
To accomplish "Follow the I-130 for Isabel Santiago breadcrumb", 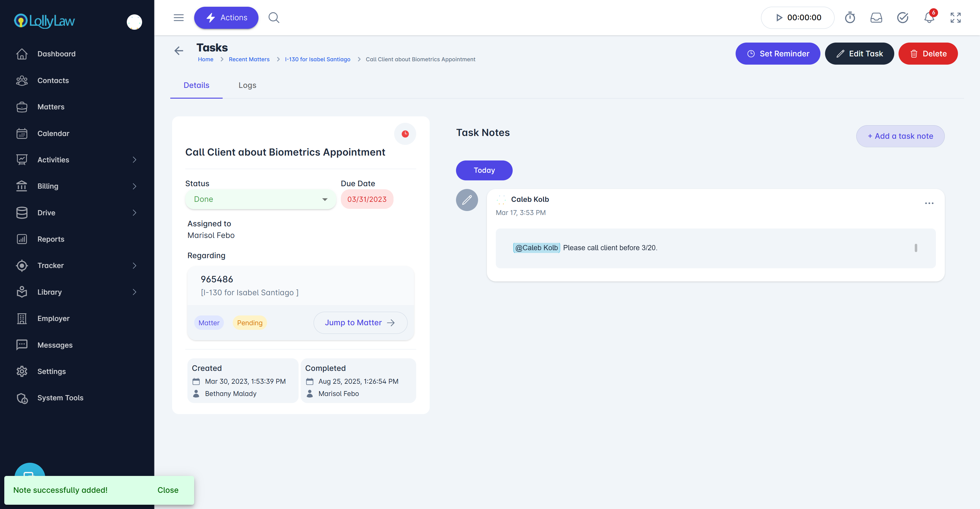I will (317, 59).
